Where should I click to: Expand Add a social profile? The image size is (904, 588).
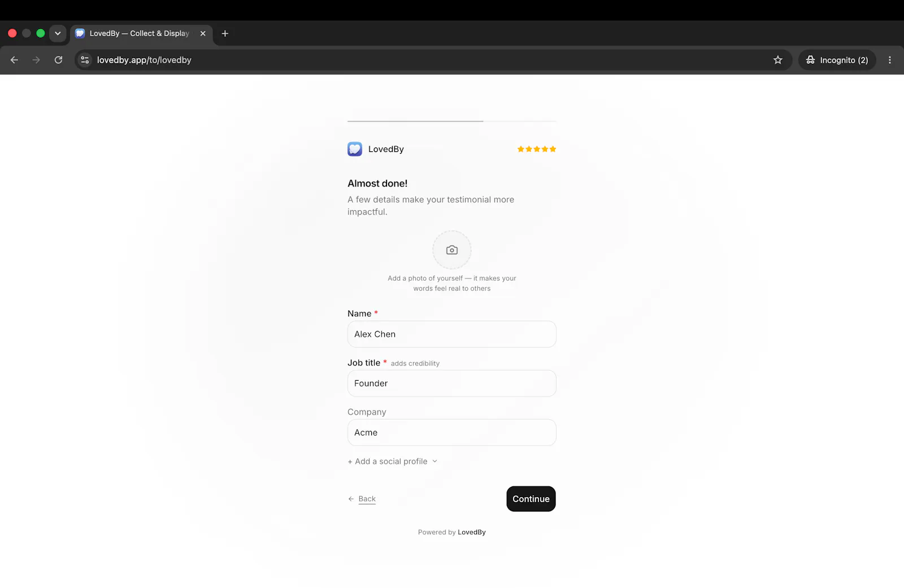[393, 461]
